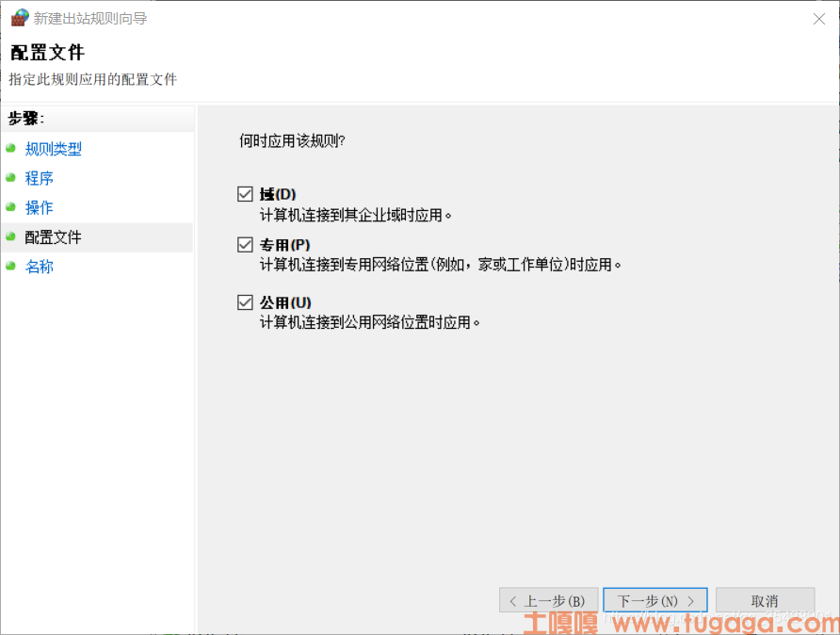The height and width of the screenshot is (635, 840).
Task: Click the 步骤: sidebar heading
Action: pyautogui.click(x=25, y=118)
